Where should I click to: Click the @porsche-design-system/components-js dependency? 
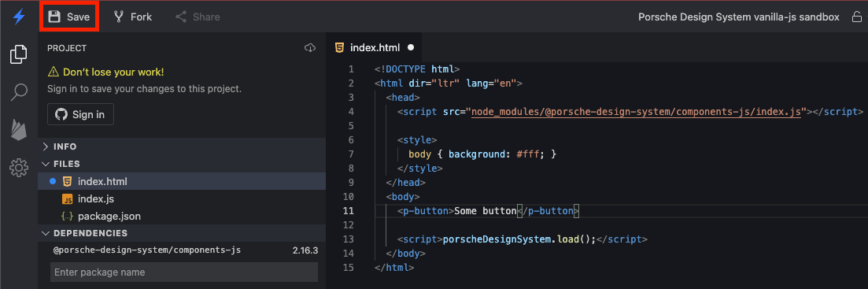coord(146,250)
